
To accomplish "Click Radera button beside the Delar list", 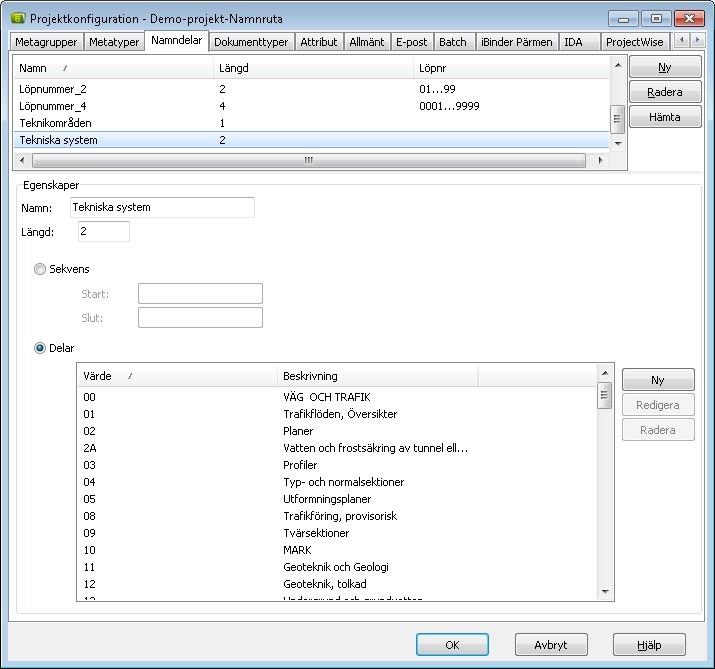I will (658, 430).
